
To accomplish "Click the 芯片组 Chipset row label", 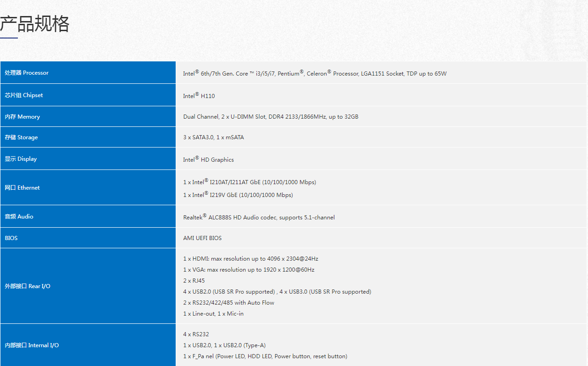I will point(24,95).
